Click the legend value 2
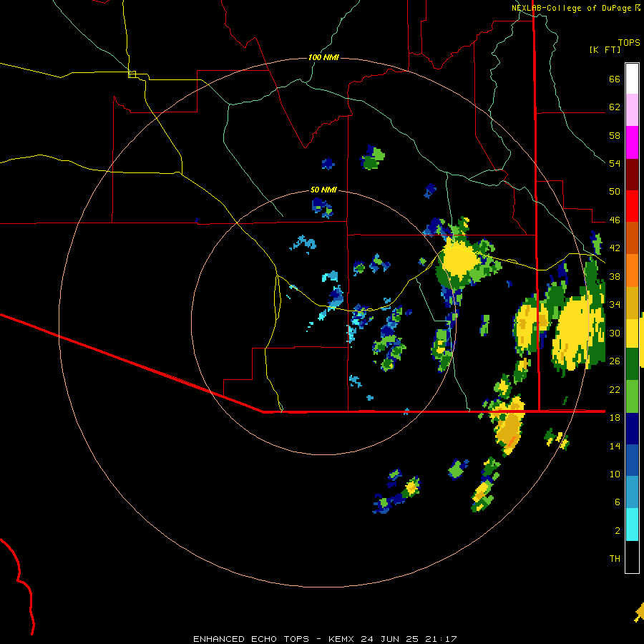This screenshot has width=644, height=644. click(x=618, y=530)
